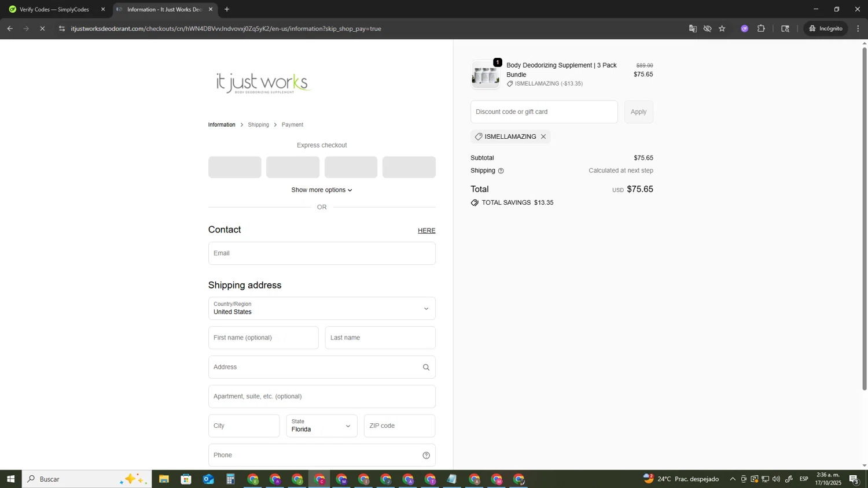Click the ESP language indicator
Screen dimensions: 868x488
click(804, 479)
